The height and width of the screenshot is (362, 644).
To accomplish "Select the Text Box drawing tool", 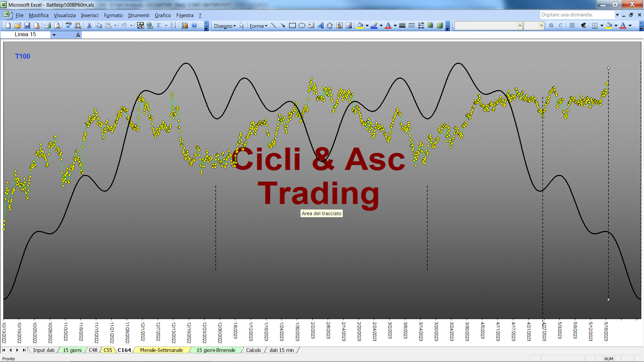I will (311, 26).
